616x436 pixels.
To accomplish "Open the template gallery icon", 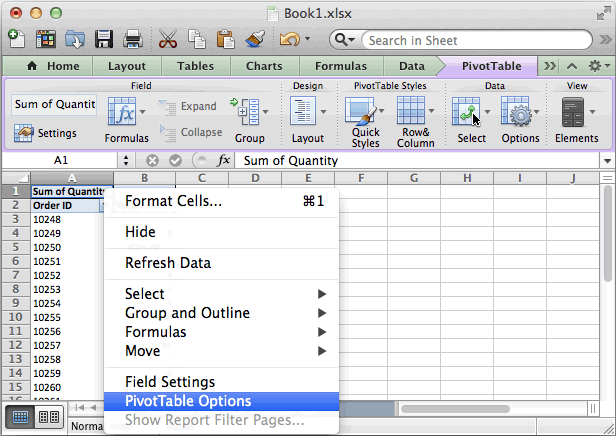I will (x=45, y=39).
